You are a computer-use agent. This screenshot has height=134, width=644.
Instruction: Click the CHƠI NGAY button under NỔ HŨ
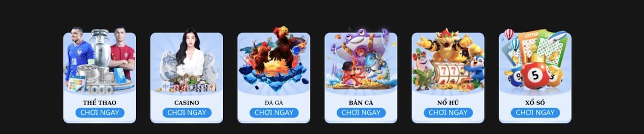click(x=448, y=113)
